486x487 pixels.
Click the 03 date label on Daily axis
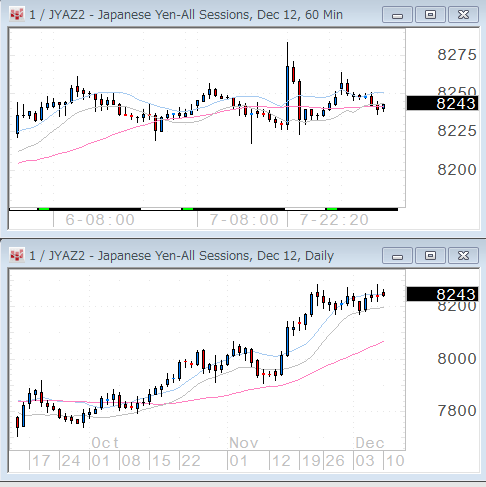click(x=365, y=461)
